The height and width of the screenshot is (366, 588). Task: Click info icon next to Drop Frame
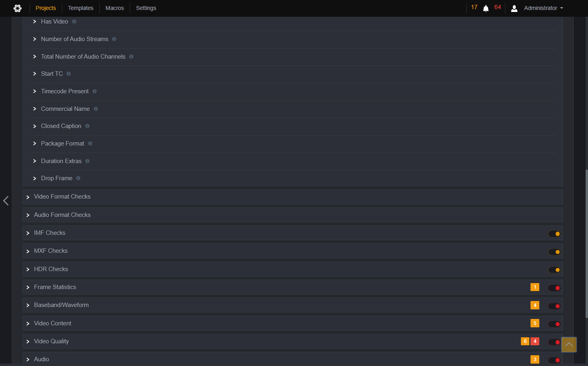point(78,178)
